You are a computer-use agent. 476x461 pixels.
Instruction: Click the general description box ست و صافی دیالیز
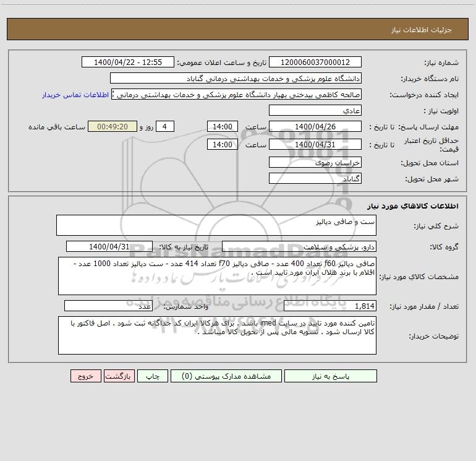tap(216, 225)
